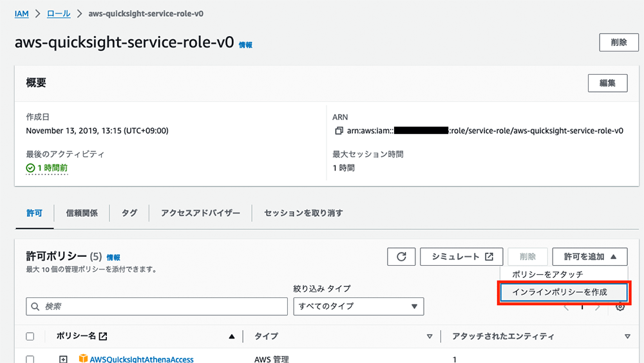This screenshot has height=363, width=644.
Task: Refresh the permission policies list
Action: (x=401, y=257)
